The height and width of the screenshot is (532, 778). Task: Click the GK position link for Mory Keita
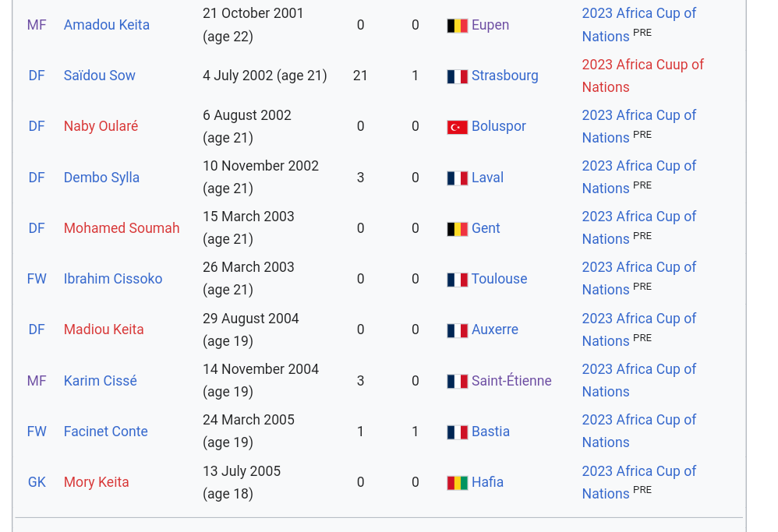point(37,482)
